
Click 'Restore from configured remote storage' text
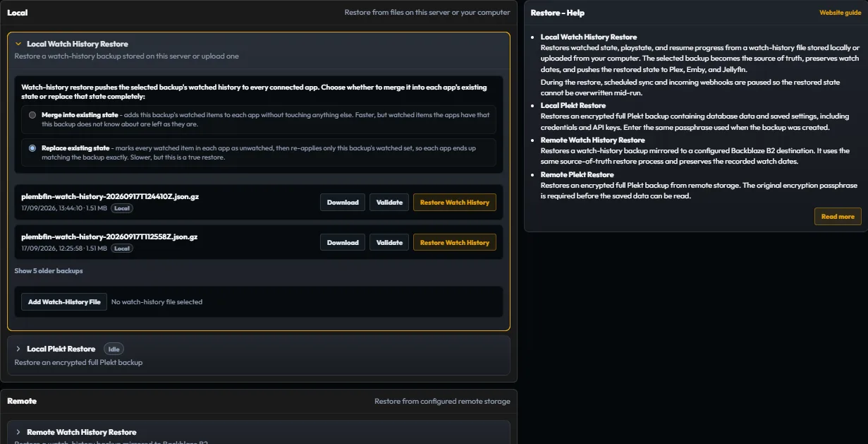(442, 402)
